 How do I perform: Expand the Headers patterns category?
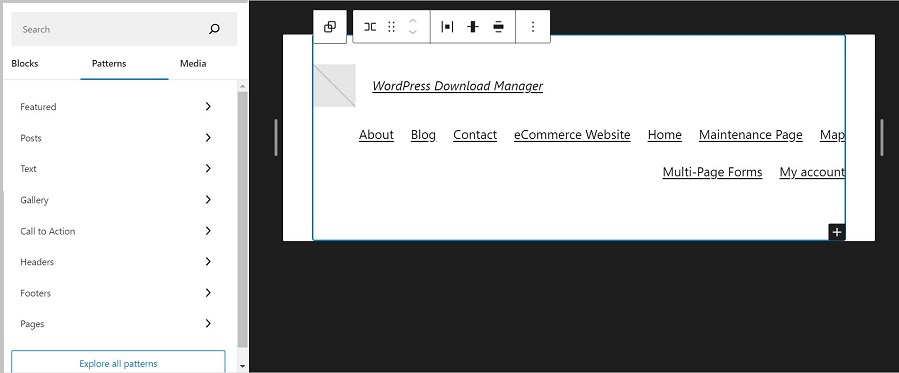point(116,262)
